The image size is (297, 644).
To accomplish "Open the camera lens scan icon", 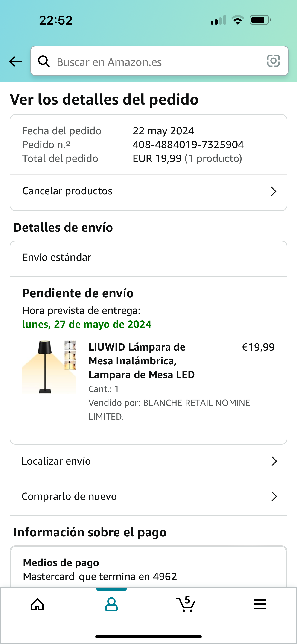I will click(273, 61).
